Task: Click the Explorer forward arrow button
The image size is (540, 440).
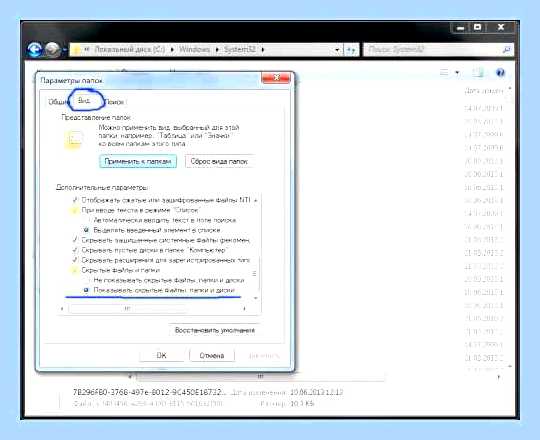Action: [52, 50]
